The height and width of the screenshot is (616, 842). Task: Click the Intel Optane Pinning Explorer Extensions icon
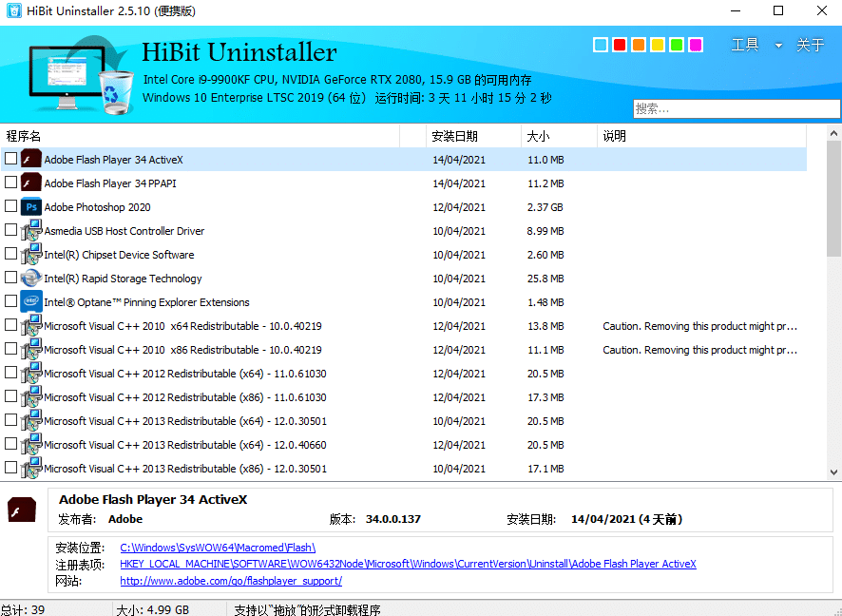31,302
